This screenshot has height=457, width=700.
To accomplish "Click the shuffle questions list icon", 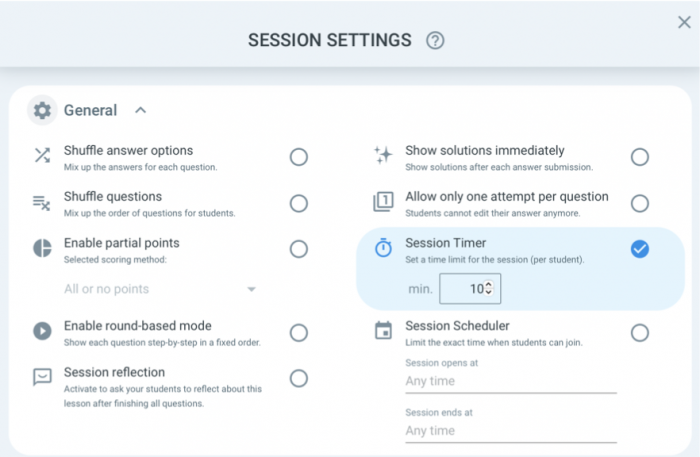I will tap(42, 203).
